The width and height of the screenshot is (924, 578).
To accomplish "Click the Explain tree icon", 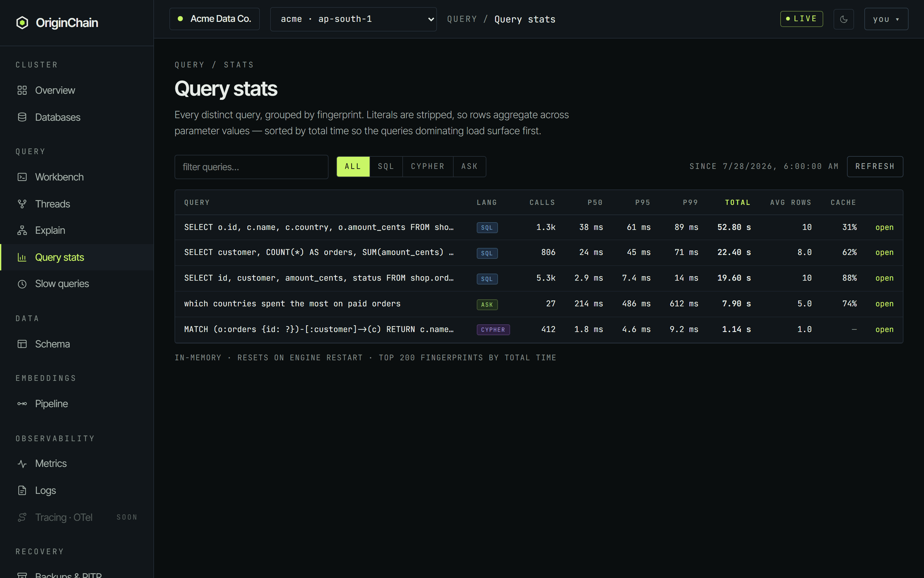I will (22, 230).
